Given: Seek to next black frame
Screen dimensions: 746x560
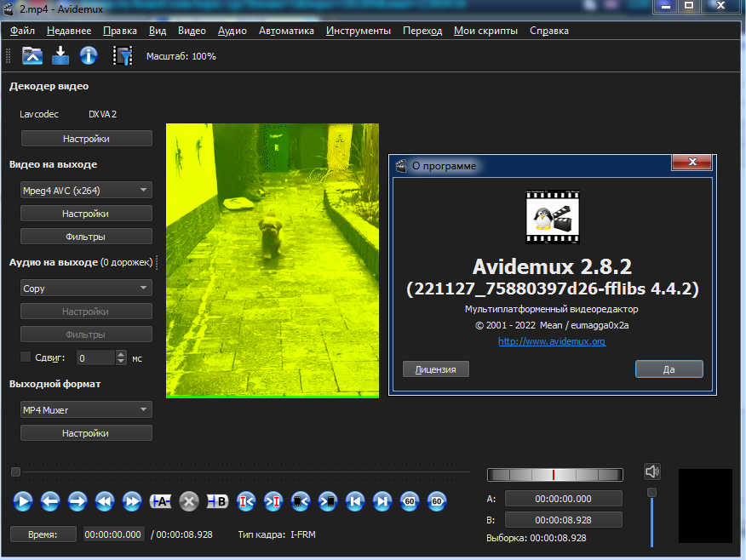Looking at the screenshot, I should [328, 501].
